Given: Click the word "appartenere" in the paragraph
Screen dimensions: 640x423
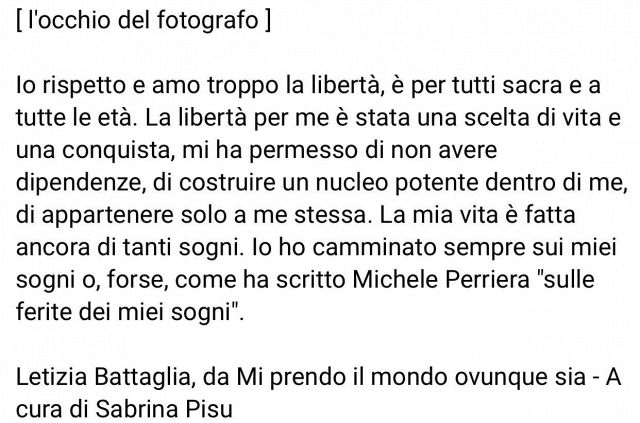Looking at the screenshot, I should click(108, 215).
